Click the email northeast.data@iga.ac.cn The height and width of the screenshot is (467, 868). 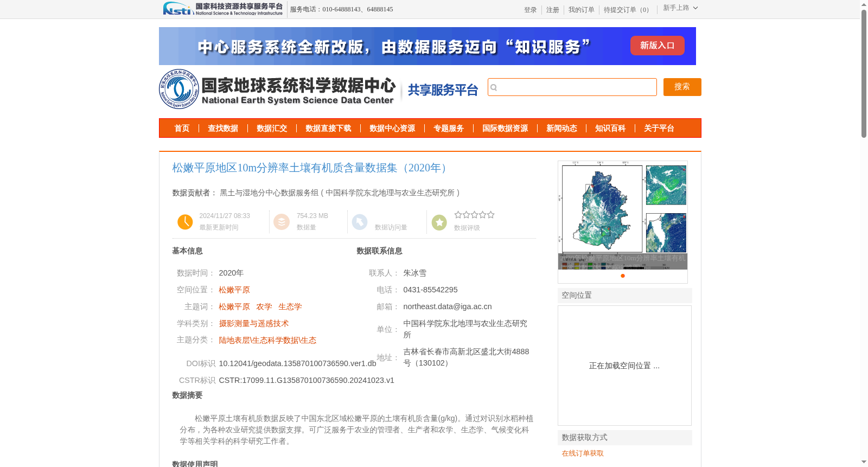448,306
